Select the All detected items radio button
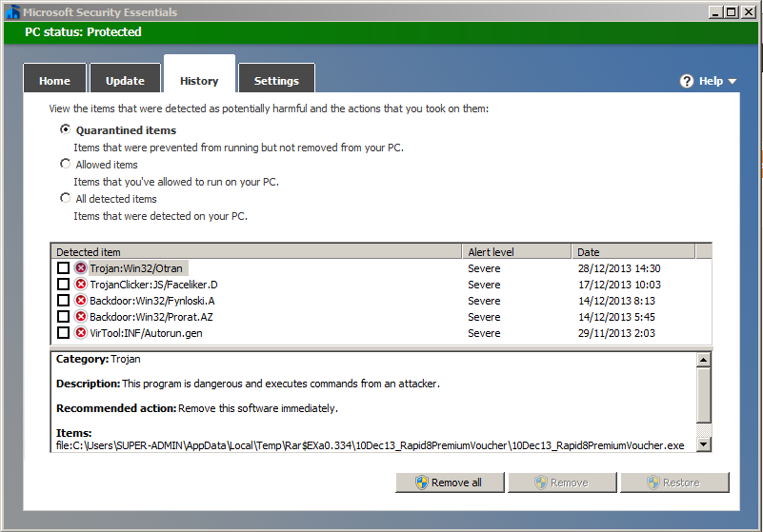Viewport: 763px width, 532px height. [x=65, y=198]
